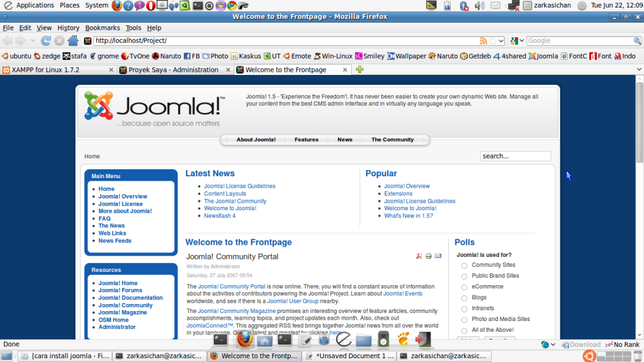Viewport: 644px width, 362px height.
Task: Open the terminal launcher in top panel
Action: [x=198, y=5]
